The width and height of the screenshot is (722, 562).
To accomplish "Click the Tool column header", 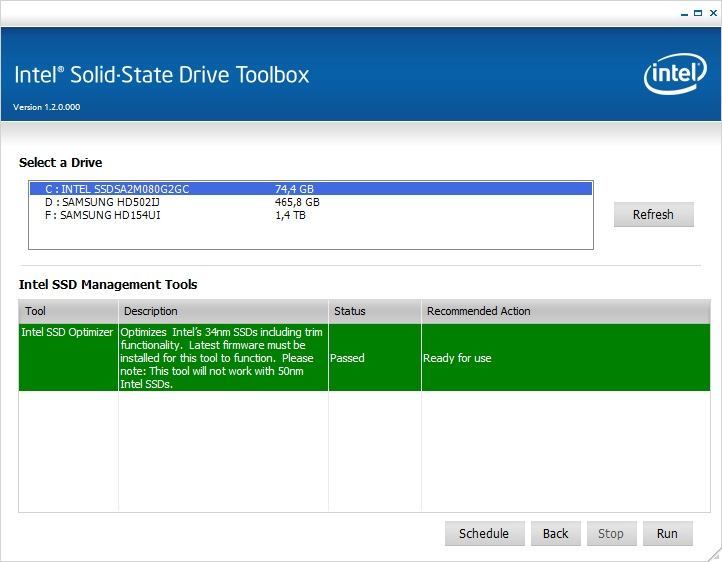I will (x=68, y=311).
